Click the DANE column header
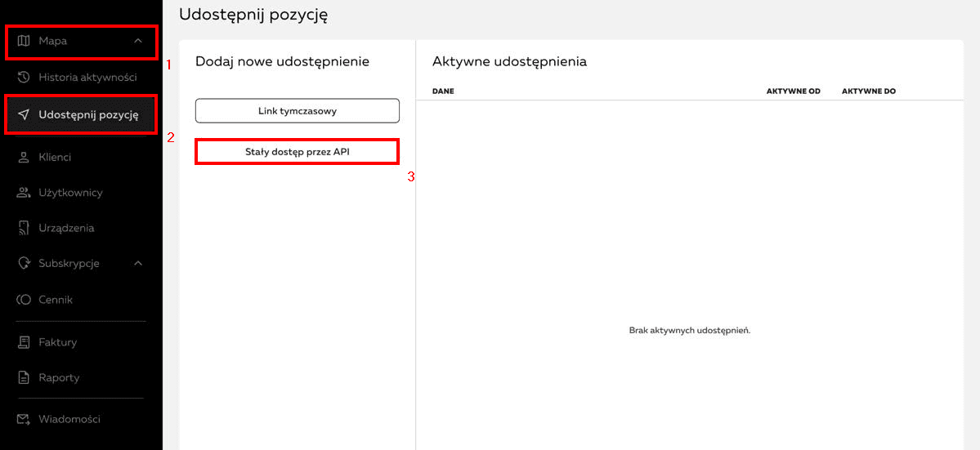The image size is (980, 450). pyautogui.click(x=443, y=91)
